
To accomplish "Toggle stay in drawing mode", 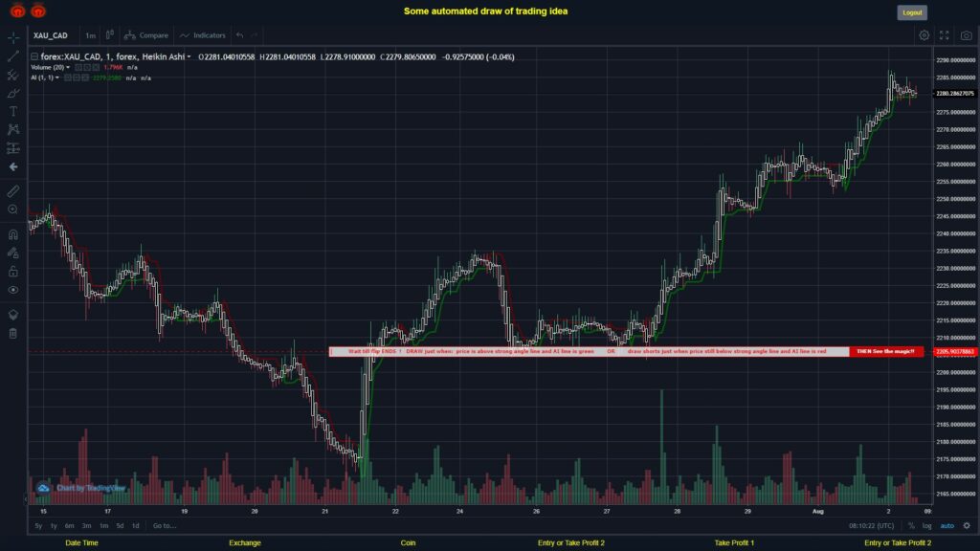I will tap(13, 253).
